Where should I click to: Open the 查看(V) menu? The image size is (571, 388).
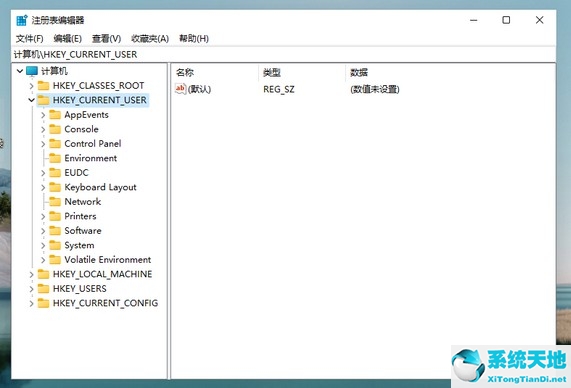pyautogui.click(x=106, y=38)
